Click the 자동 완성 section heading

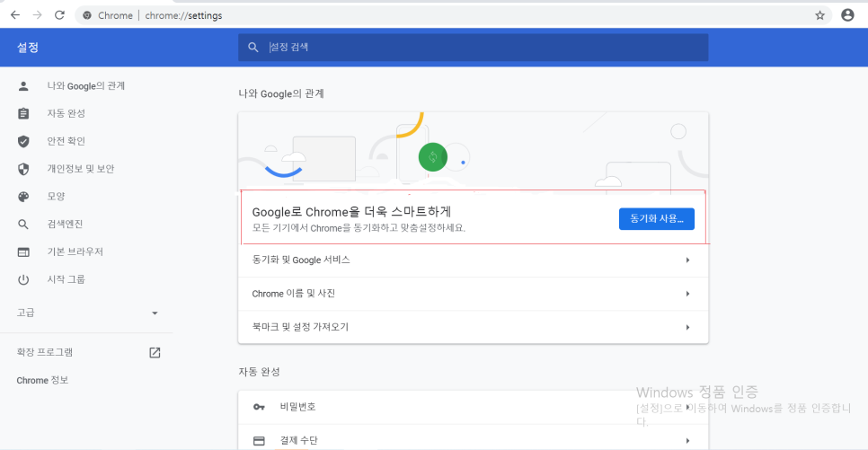coord(259,372)
